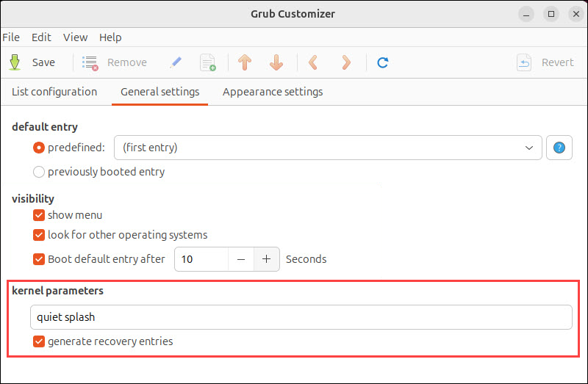The image size is (588, 384).
Task: Select the General settings tab
Action: 159,92
